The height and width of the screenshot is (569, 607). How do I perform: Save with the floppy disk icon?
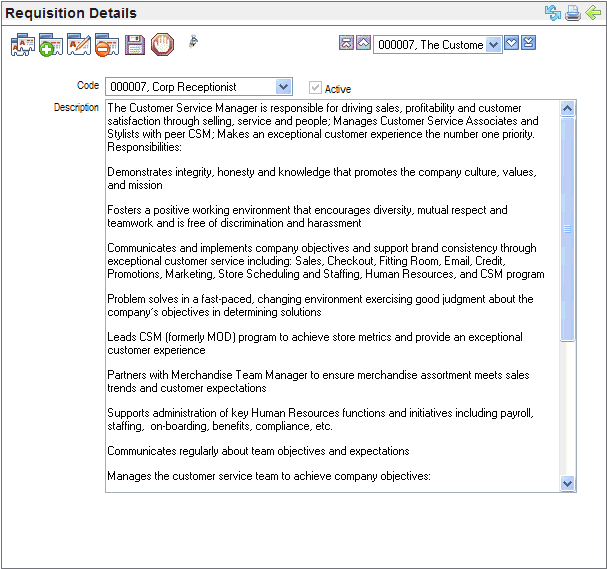point(135,45)
